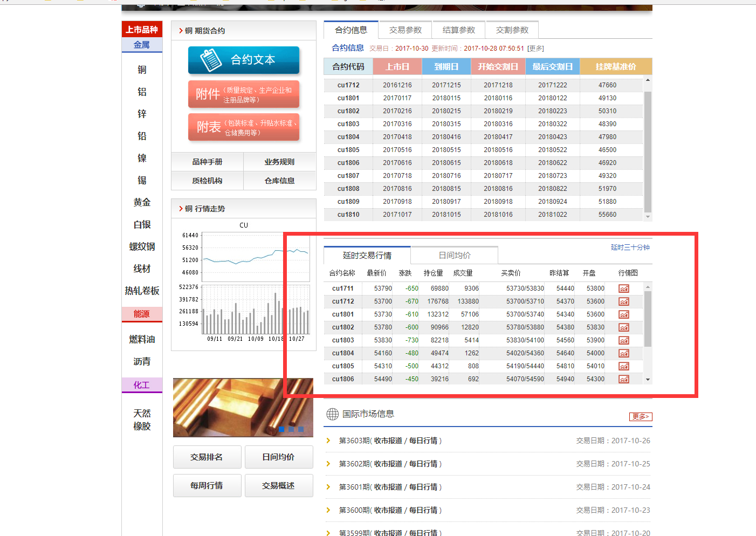Open chart icon for cu1805 row
The width and height of the screenshot is (756, 536).
pos(623,366)
